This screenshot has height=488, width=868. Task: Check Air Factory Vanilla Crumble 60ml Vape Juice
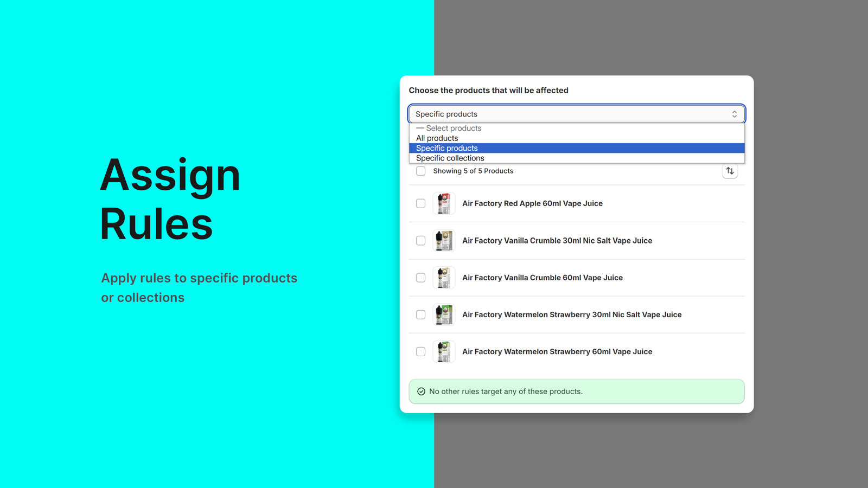[420, 278]
